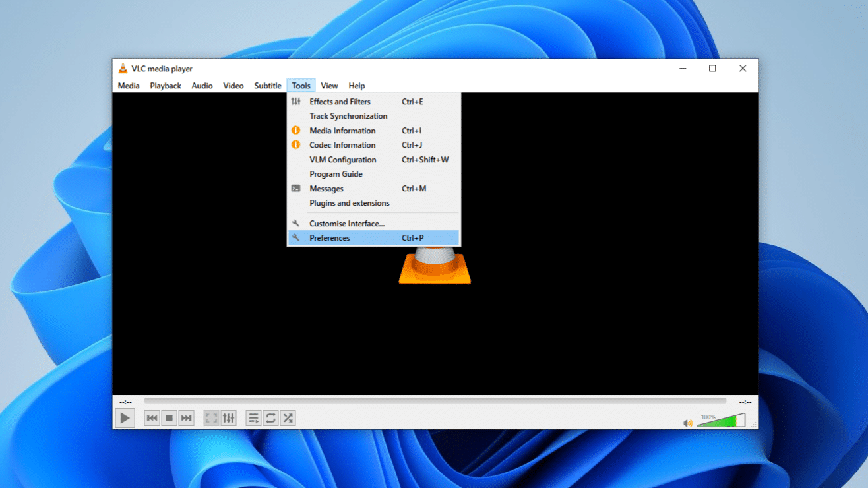Click the remaining time label right of seek bar
Image resolution: width=868 pixels, height=488 pixels.
tap(745, 402)
